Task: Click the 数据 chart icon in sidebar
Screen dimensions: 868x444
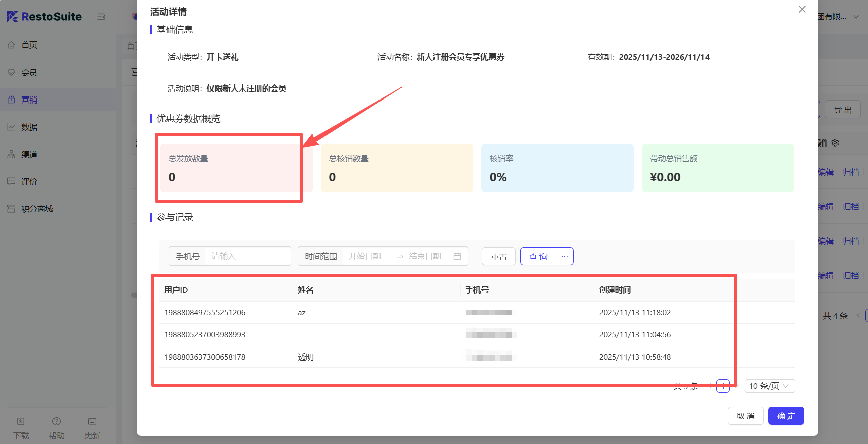Action: tap(11, 127)
